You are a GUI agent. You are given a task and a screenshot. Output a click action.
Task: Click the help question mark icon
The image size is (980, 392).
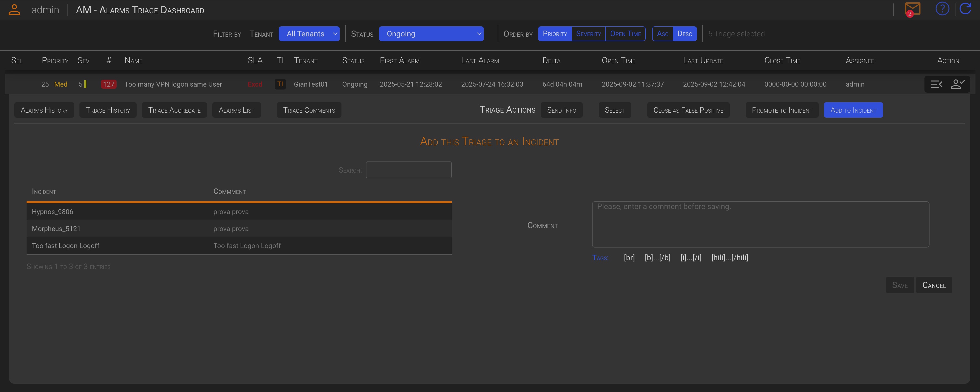pyautogui.click(x=942, y=9)
